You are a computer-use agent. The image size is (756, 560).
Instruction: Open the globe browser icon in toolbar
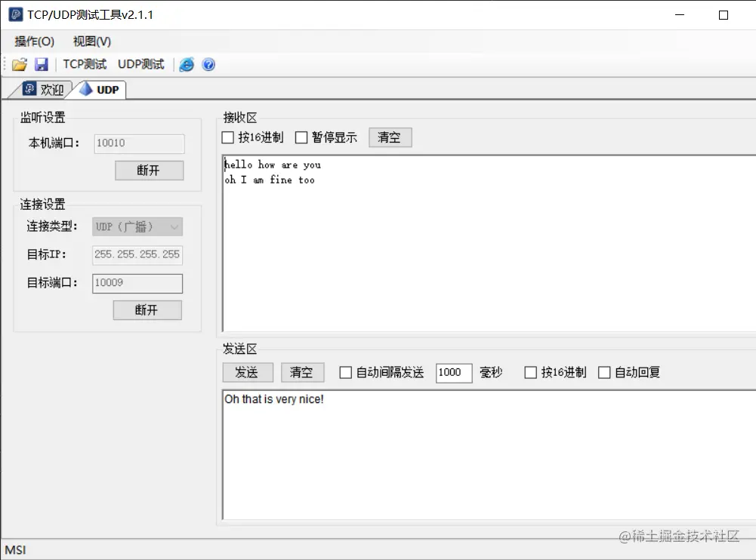187,65
